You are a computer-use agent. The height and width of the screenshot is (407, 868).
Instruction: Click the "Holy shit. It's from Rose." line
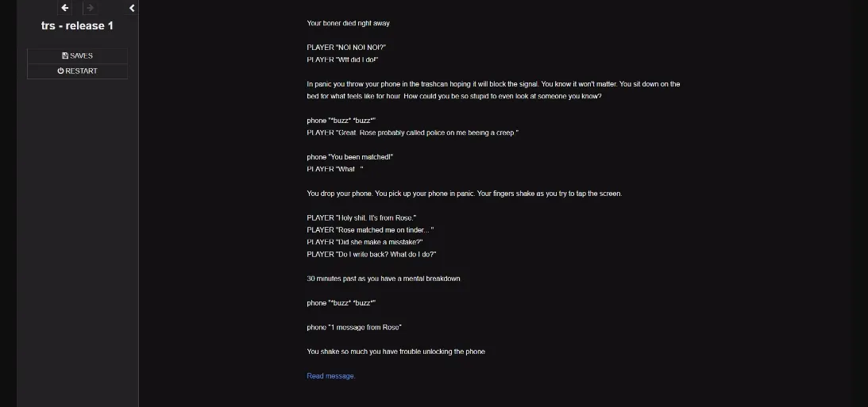tap(361, 218)
